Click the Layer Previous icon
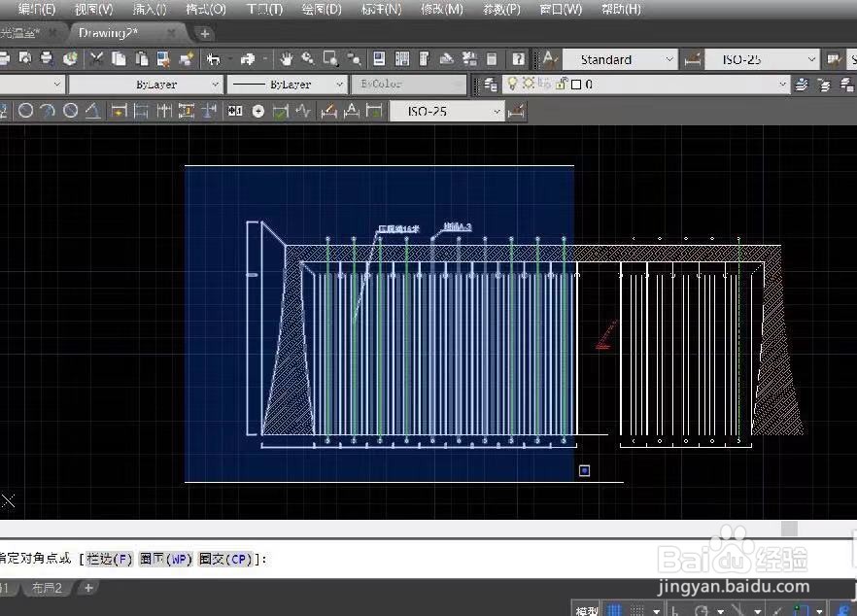857x616 pixels. coord(824,85)
